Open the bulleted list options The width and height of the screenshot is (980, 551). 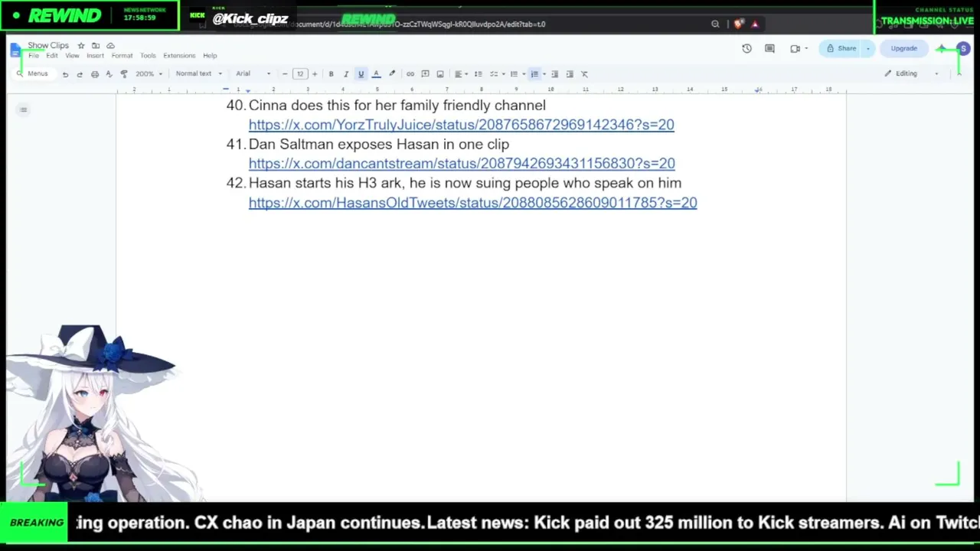[517, 74]
